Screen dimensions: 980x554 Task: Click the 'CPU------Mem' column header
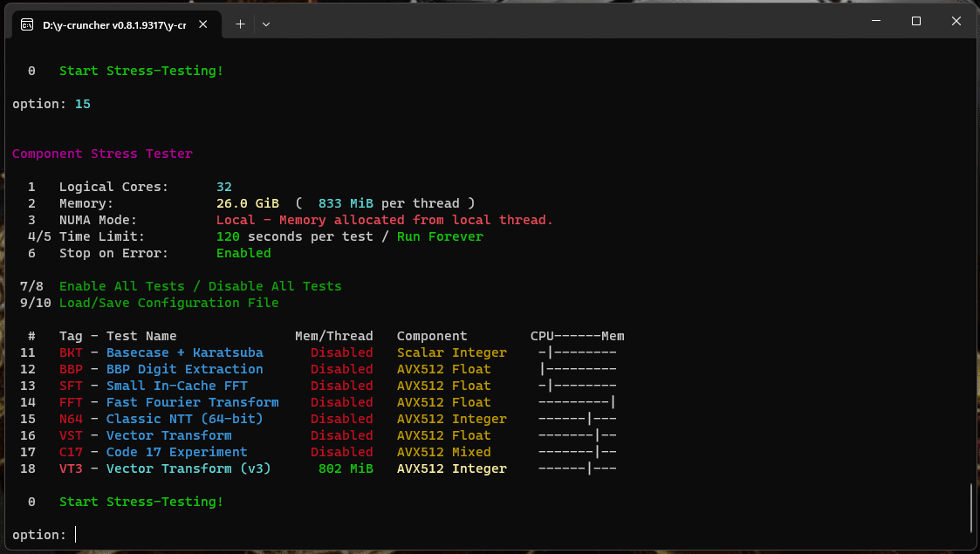tap(578, 336)
